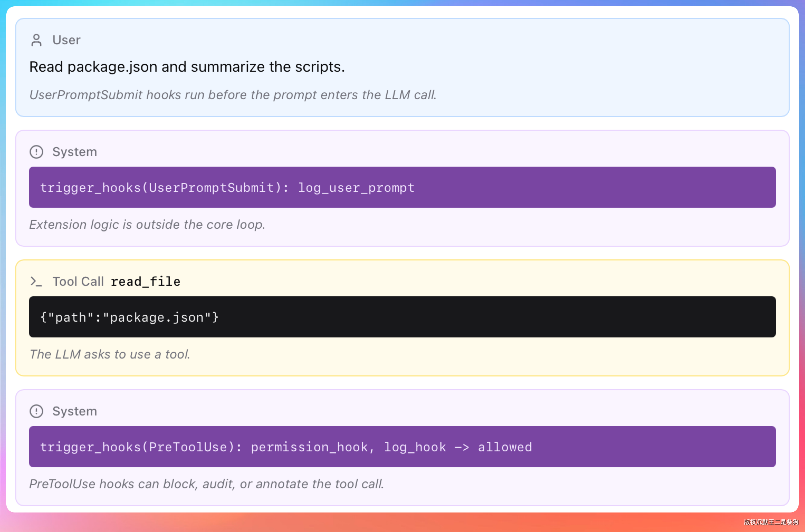Screen dimensions: 805x532
Task: Click the package.json path code block
Action: point(402,317)
